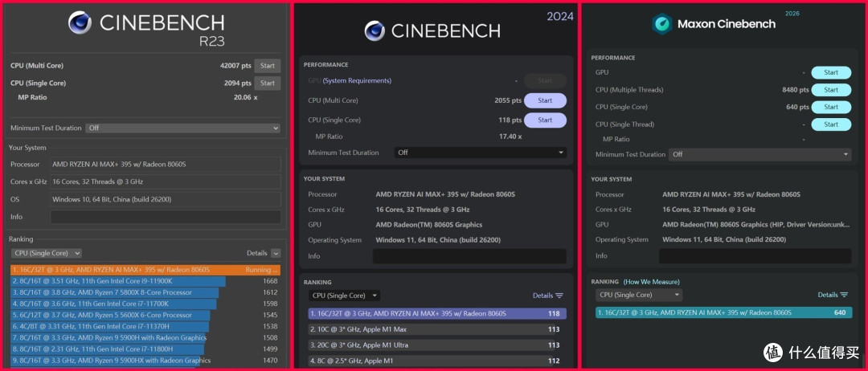Start CPU Single Thread test in Cinebench 2026
The image size is (868, 371).
(x=831, y=124)
